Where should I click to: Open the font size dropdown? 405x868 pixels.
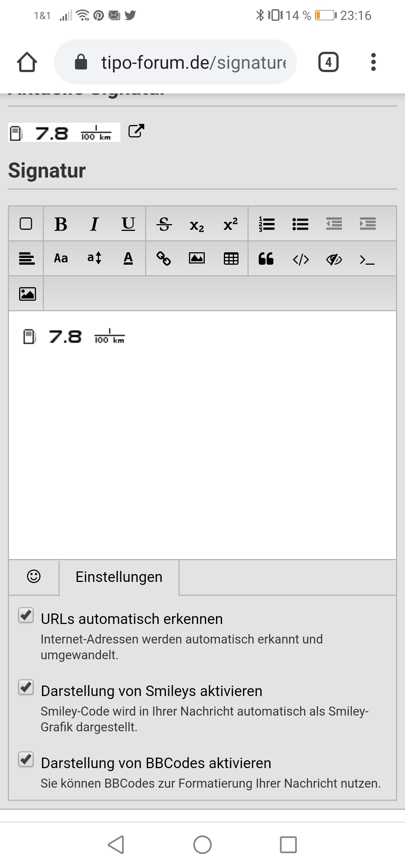click(x=94, y=259)
